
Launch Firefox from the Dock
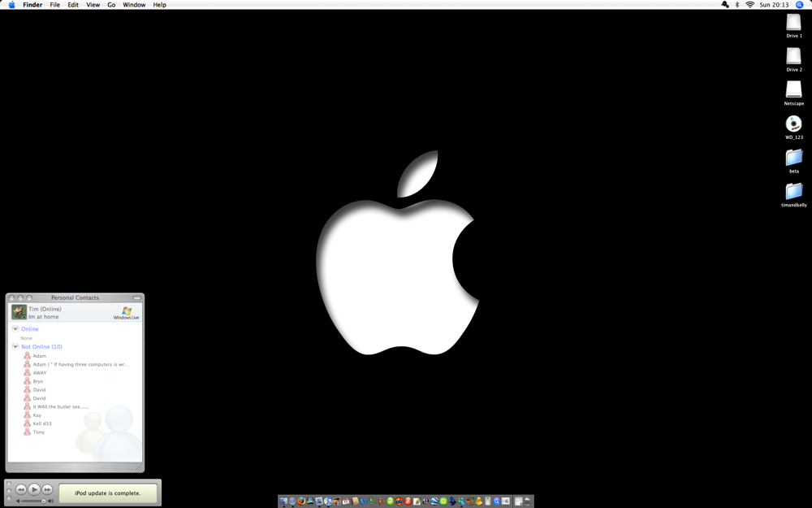tap(301, 501)
